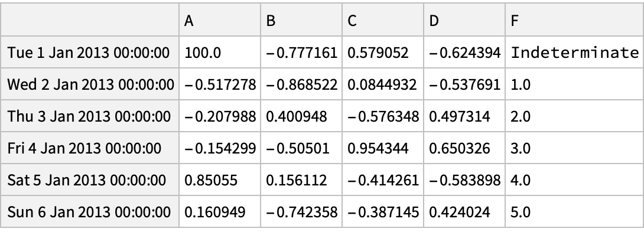
Task: Click the Sun 6 Jan 2013 row header
Action: (x=90, y=212)
